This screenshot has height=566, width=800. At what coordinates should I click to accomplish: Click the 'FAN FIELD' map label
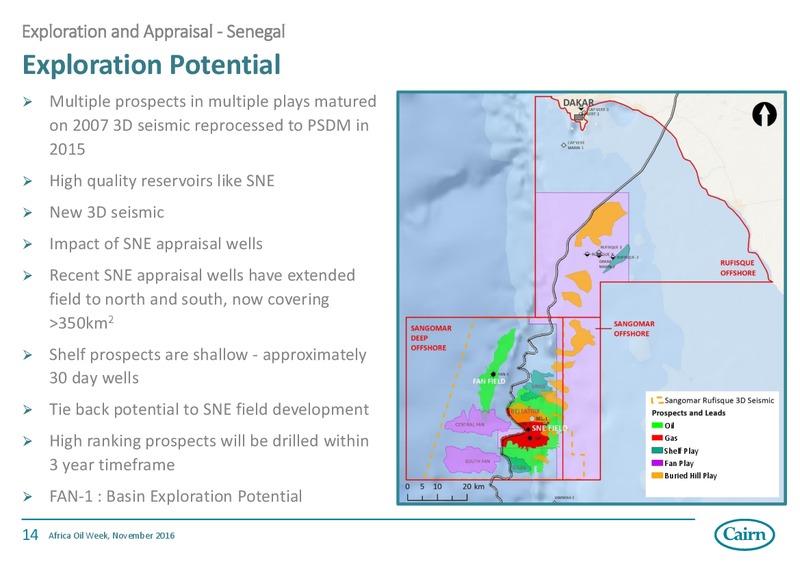(489, 381)
